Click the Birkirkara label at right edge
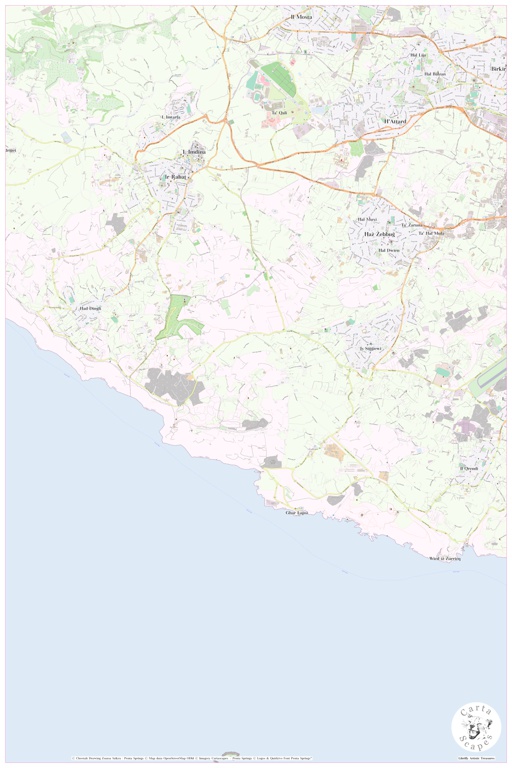 coord(498,69)
